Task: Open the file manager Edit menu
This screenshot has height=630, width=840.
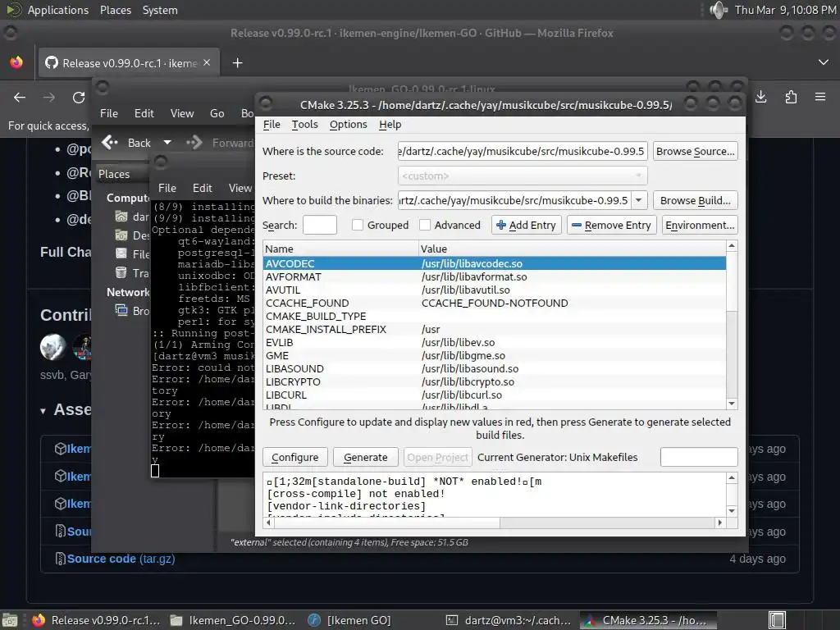Action: 144,113
